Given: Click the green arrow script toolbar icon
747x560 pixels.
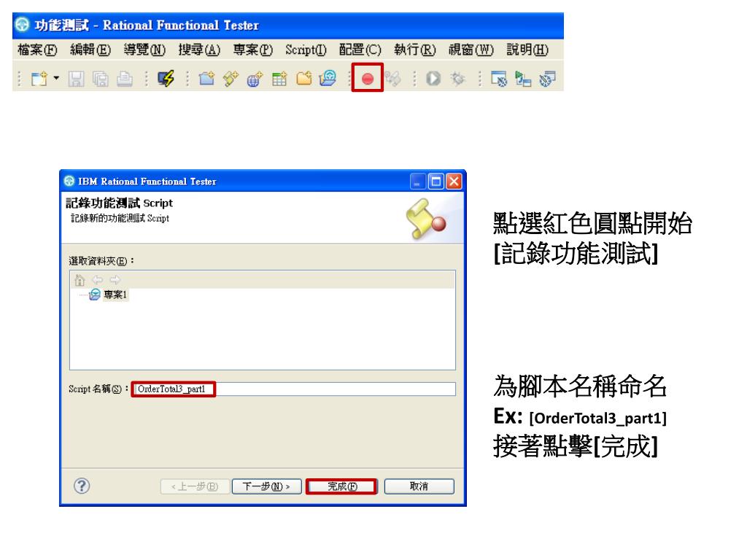Looking at the screenshot, I should tap(523, 79).
